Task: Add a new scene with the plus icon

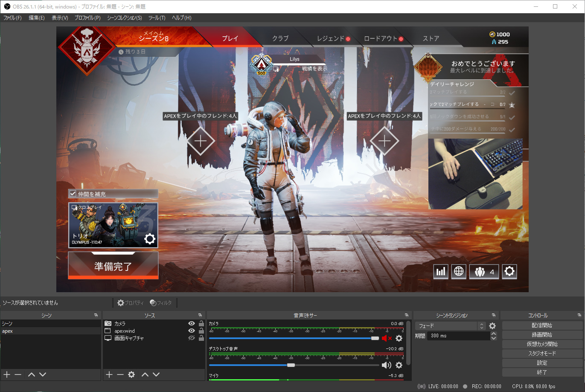Action: (x=7, y=375)
